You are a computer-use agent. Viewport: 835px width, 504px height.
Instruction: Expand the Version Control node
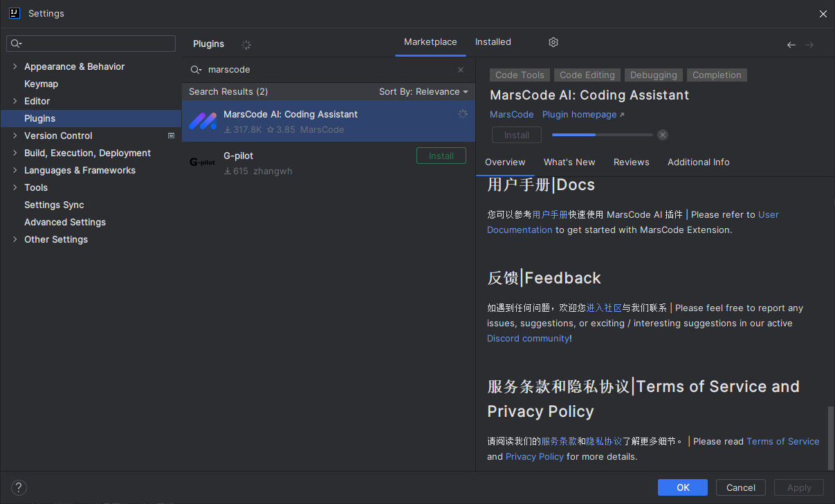[x=15, y=136]
